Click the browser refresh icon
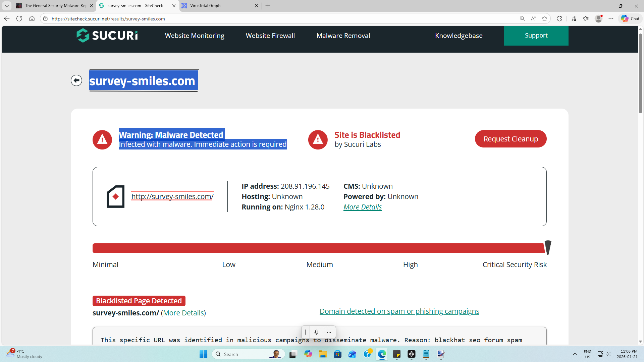This screenshot has width=644, height=362. click(x=19, y=18)
